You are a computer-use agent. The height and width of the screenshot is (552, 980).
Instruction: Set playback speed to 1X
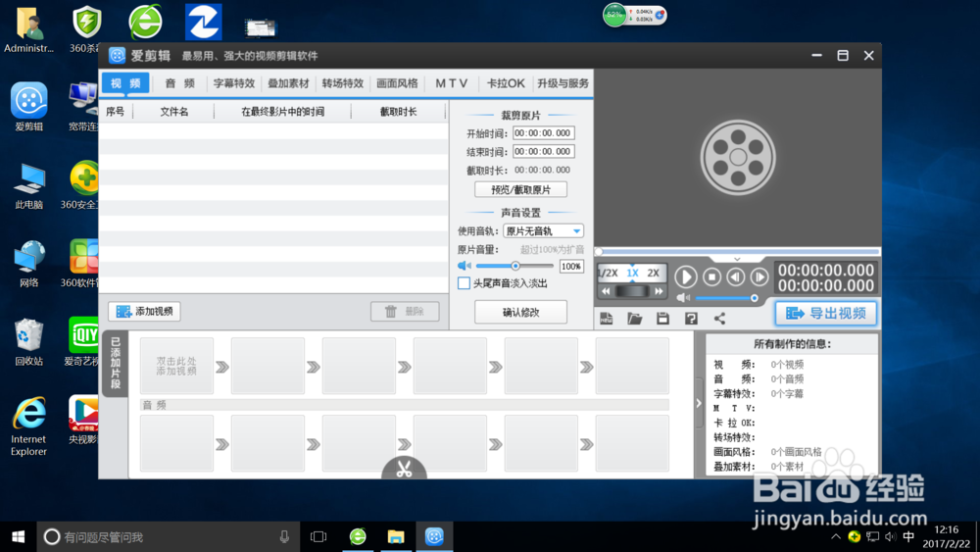pyautogui.click(x=632, y=274)
